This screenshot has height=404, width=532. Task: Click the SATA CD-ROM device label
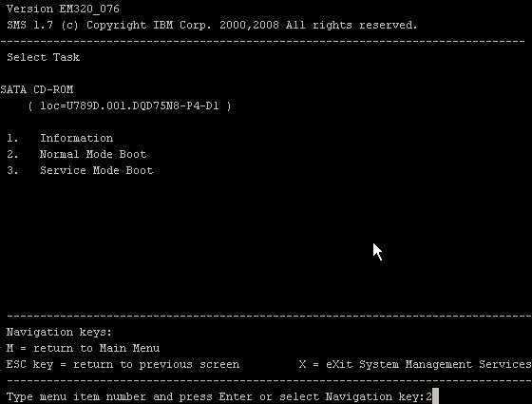37,89
